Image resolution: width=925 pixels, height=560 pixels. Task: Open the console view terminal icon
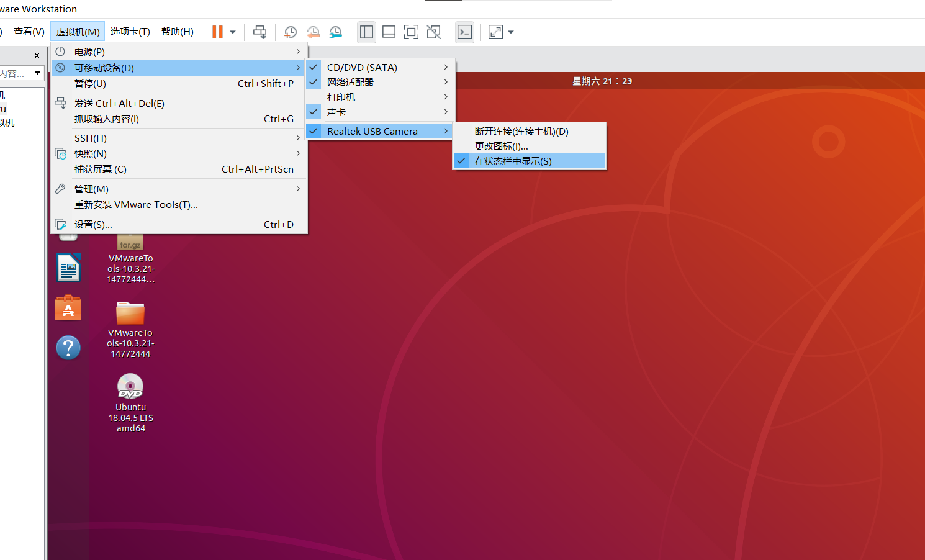(464, 32)
